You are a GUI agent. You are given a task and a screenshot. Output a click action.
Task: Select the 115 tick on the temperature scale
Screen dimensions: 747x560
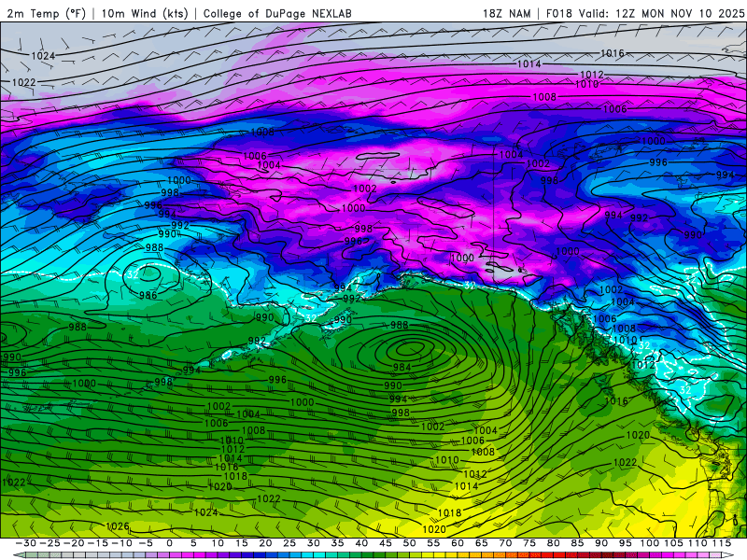tap(722, 543)
